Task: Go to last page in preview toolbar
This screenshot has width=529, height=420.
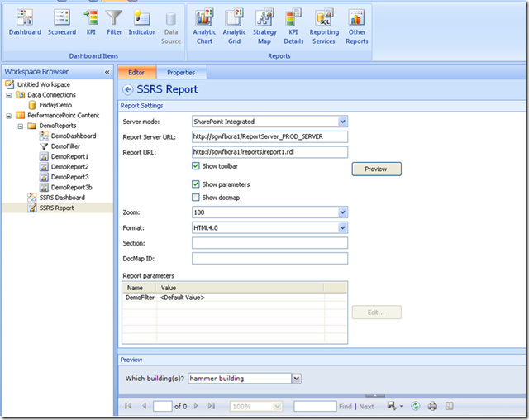Action: 212,406
